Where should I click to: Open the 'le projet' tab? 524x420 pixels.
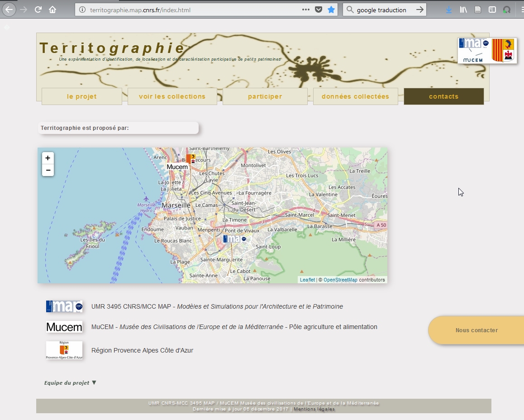tap(82, 96)
